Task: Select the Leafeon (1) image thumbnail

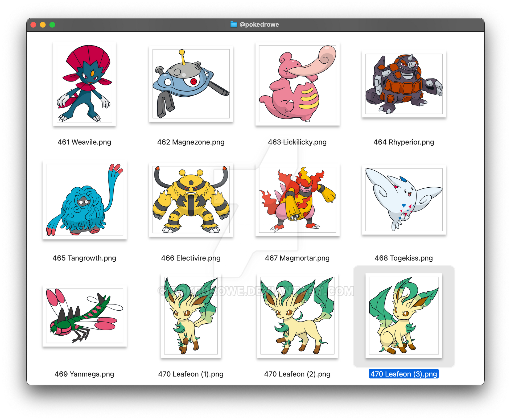Action: [x=191, y=316]
